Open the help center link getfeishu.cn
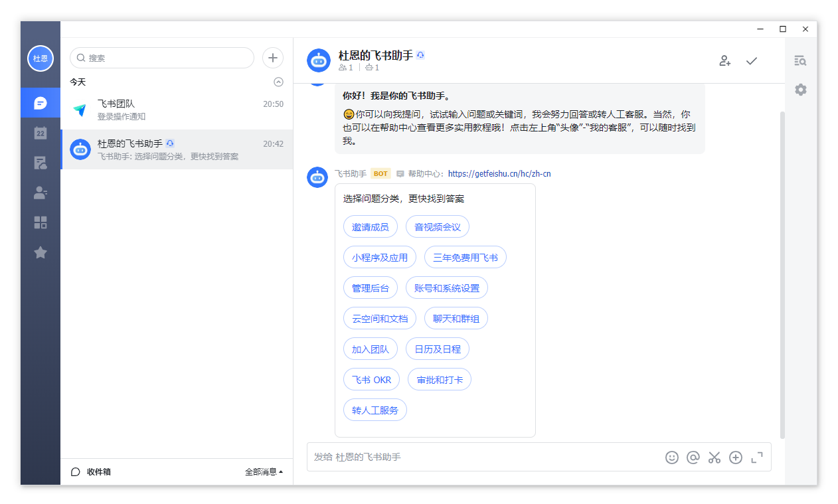 pos(499,174)
